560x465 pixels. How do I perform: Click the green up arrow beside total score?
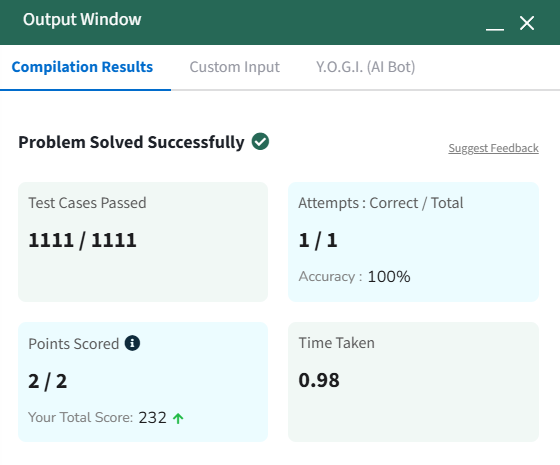(x=178, y=418)
